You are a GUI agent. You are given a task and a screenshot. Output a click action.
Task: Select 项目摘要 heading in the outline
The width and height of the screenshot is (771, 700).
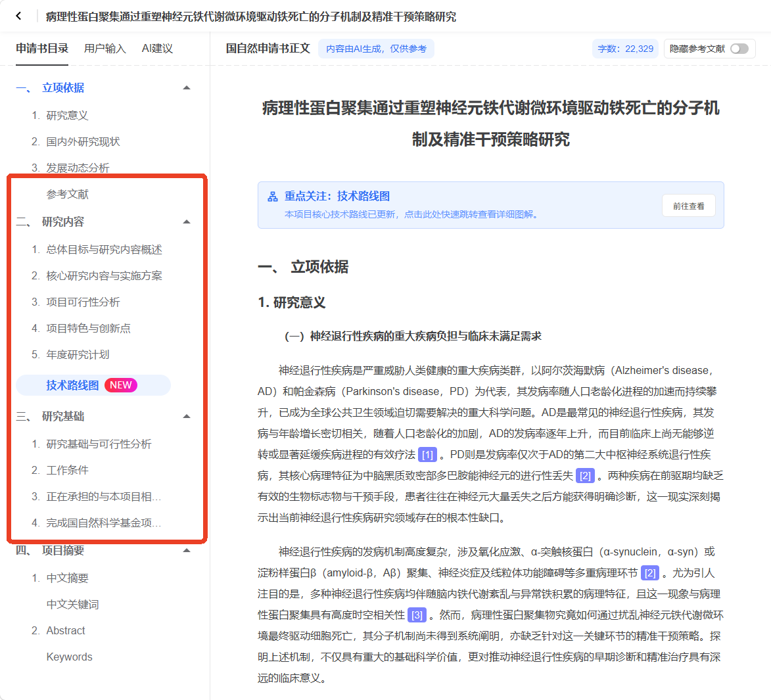coord(63,550)
